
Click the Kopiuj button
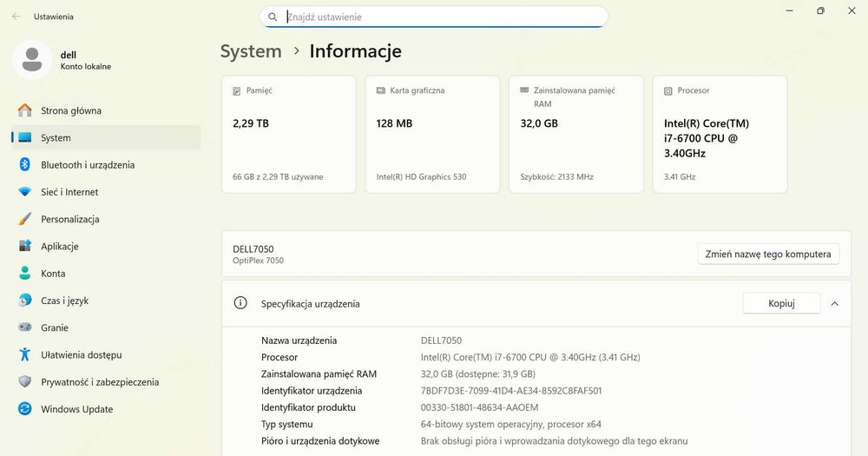pyautogui.click(x=782, y=303)
